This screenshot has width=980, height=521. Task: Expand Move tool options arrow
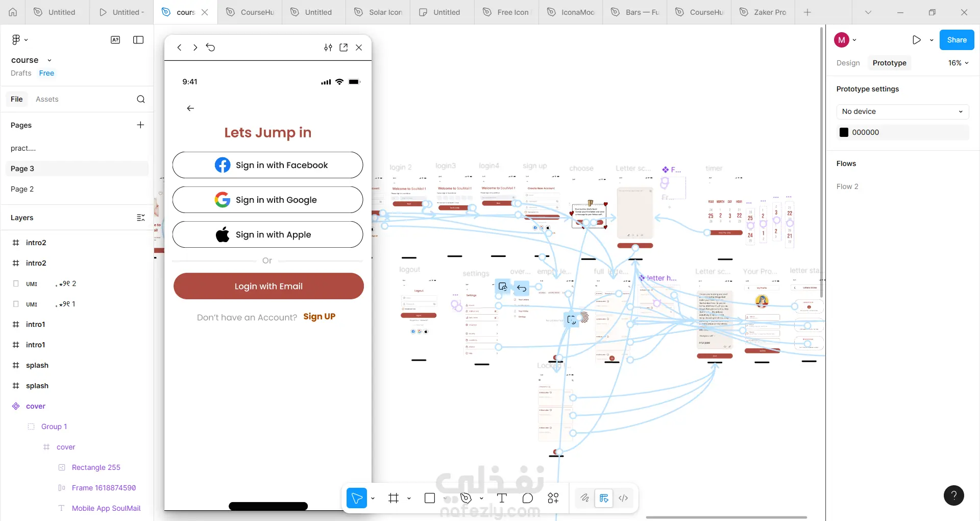[x=373, y=499]
